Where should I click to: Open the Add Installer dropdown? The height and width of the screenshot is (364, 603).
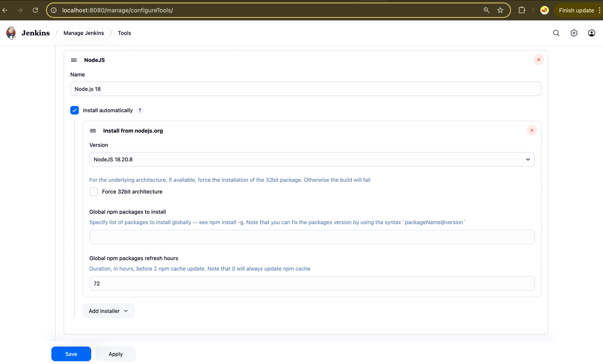point(108,311)
